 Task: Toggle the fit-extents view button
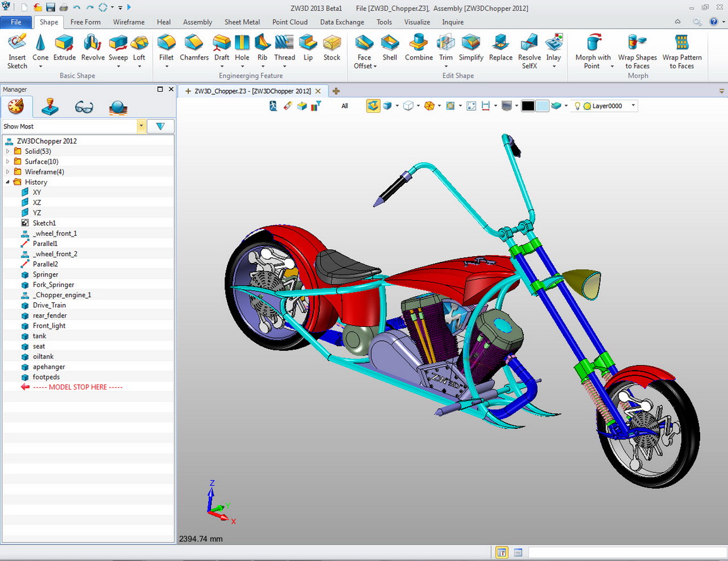click(x=471, y=106)
